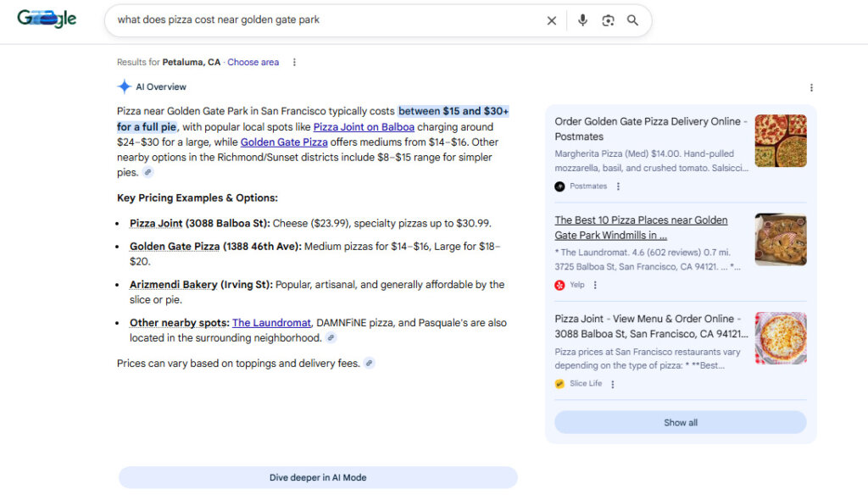The image size is (868, 495).
Task: Start voice search with microphone icon
Action: pyautogui.click(x=582, y=20)
